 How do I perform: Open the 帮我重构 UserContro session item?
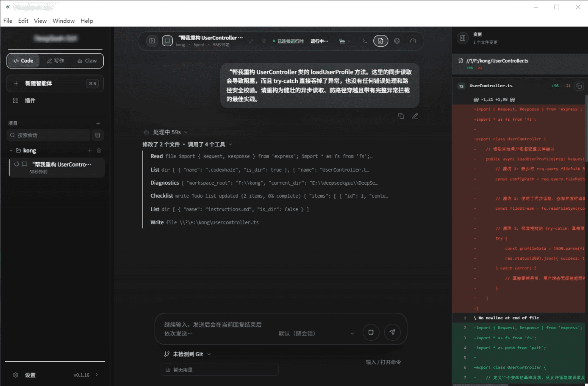tap(57, 168)
